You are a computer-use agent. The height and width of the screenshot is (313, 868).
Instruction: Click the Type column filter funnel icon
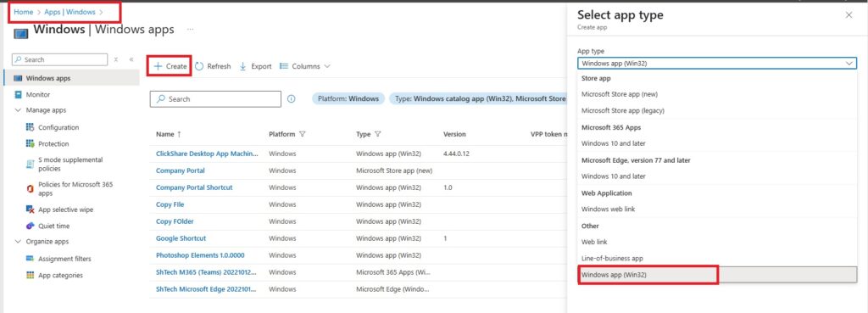[377, 134]
